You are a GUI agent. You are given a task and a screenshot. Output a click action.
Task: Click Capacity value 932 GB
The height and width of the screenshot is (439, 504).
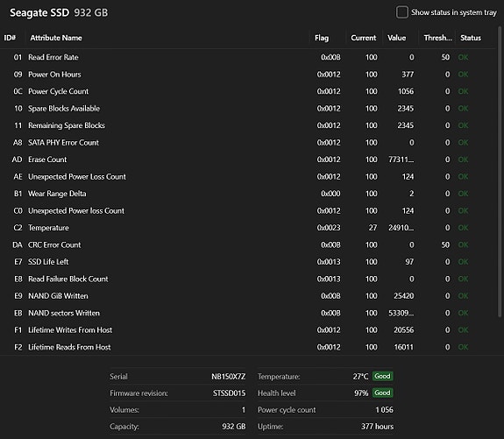(234, 427)
